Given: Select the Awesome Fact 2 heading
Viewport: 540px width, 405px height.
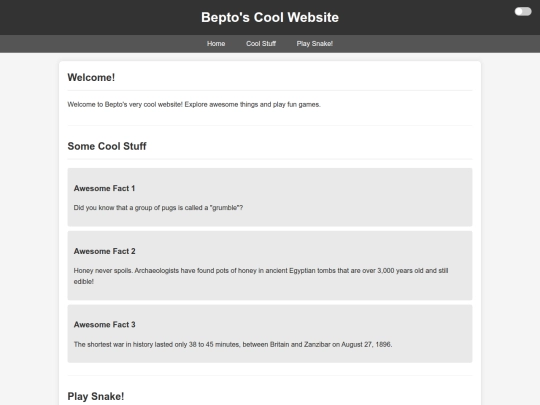Looking at the screenshot, I should click(x=104, y=251).
